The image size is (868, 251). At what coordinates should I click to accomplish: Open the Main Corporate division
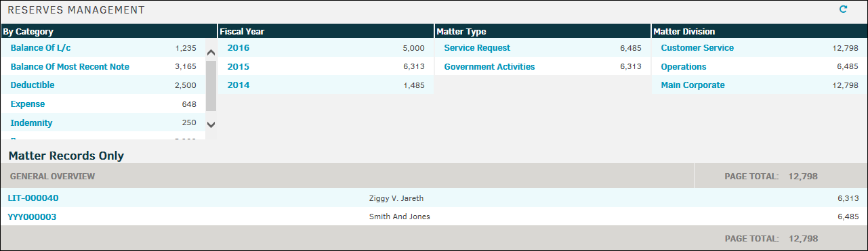pyautogui.click(x=693, y=85)
